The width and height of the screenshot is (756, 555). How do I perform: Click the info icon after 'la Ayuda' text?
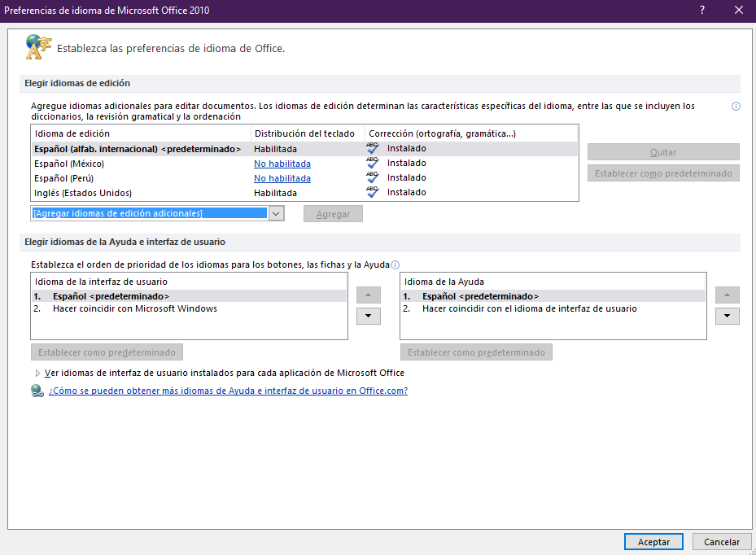[395, 264]
